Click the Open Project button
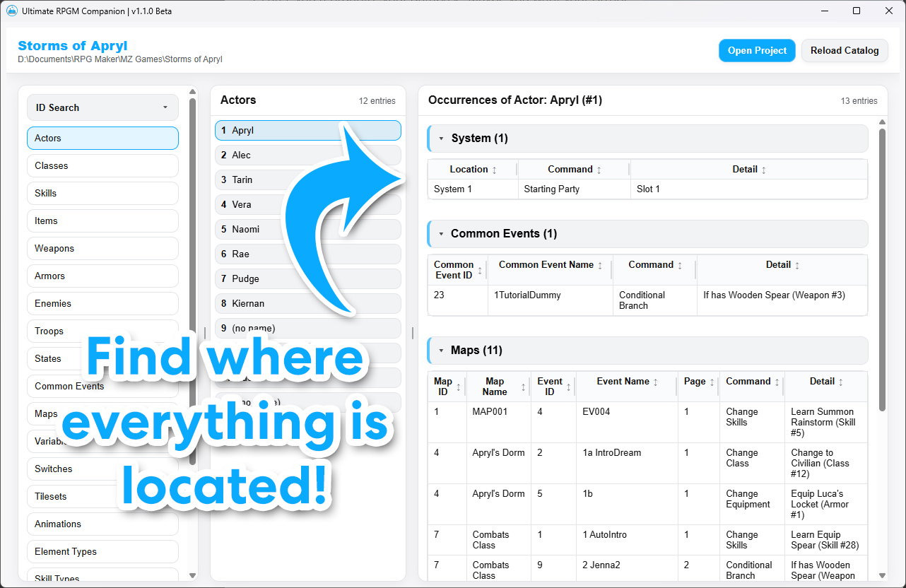 (757, 51)
